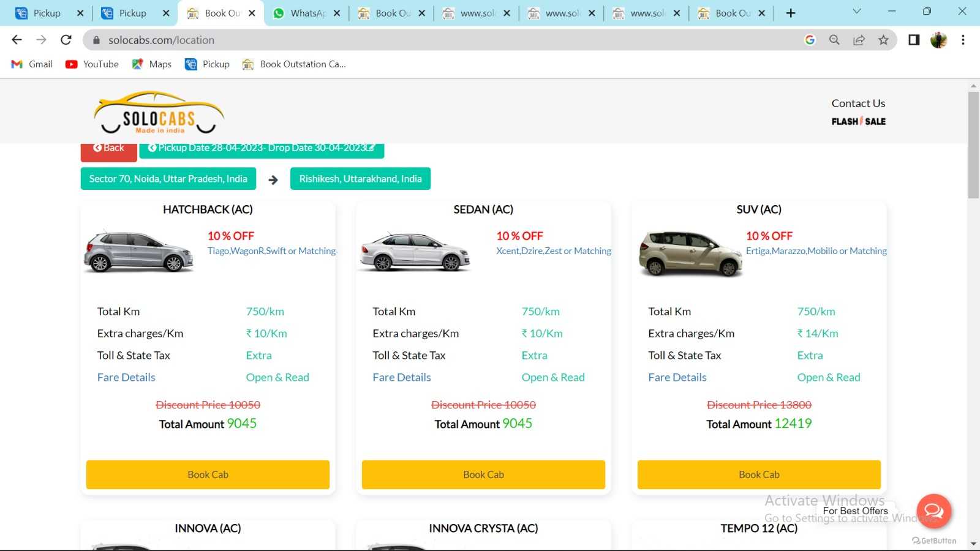Click the Discount Price 13800 text

759,405
